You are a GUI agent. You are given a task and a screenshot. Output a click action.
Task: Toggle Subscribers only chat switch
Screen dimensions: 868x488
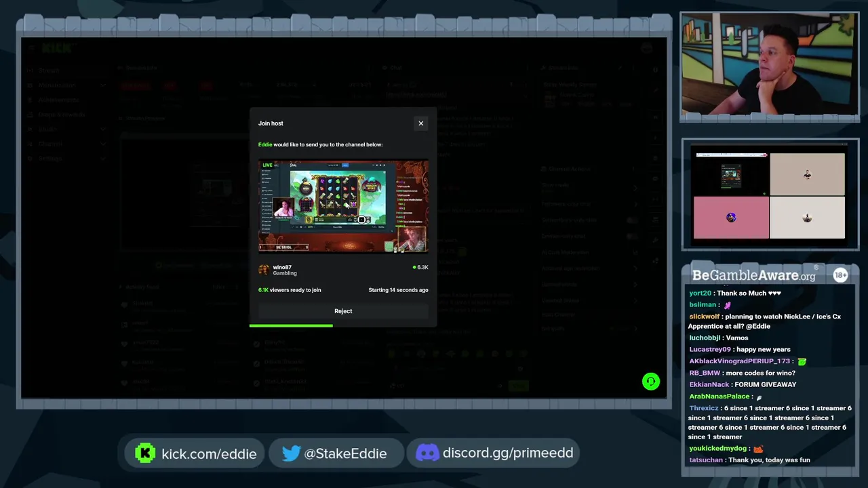pyautogui.click(x=632, y=220)
